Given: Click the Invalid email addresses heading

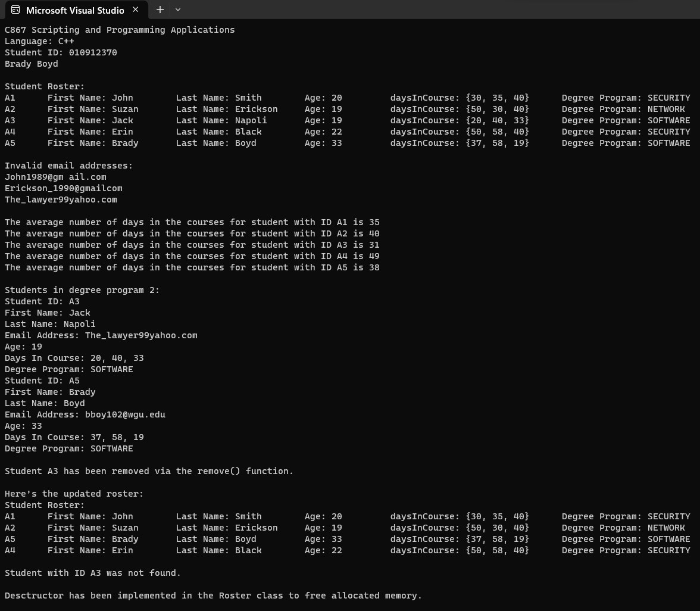Looking at the screenshot, I should pyautogui.click(x=68, y=165).
